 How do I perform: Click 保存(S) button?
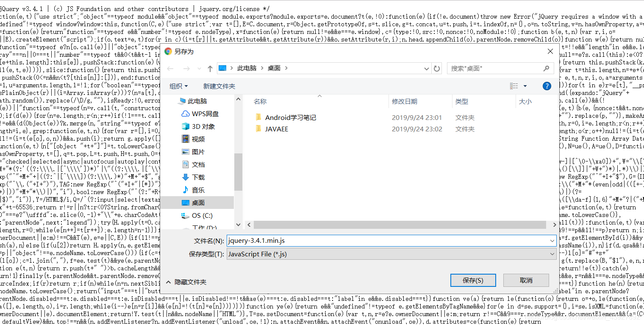point(473,280)
